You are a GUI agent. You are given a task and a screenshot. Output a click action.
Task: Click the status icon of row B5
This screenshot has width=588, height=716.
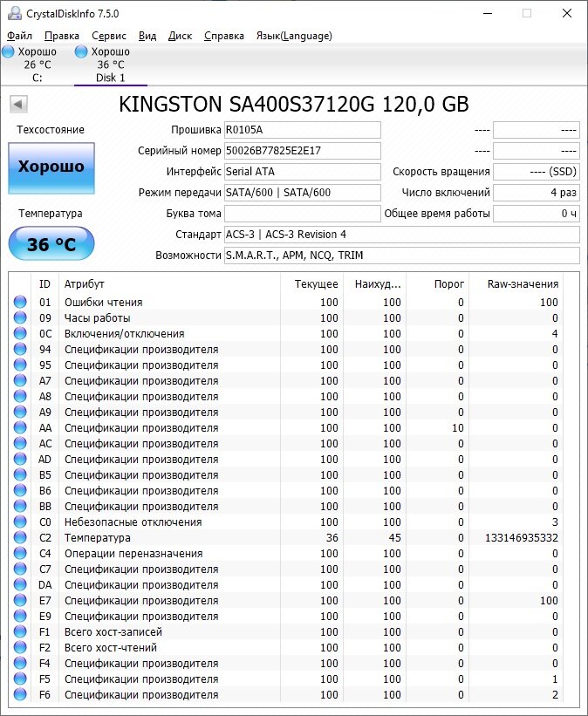tap(20, 474)
